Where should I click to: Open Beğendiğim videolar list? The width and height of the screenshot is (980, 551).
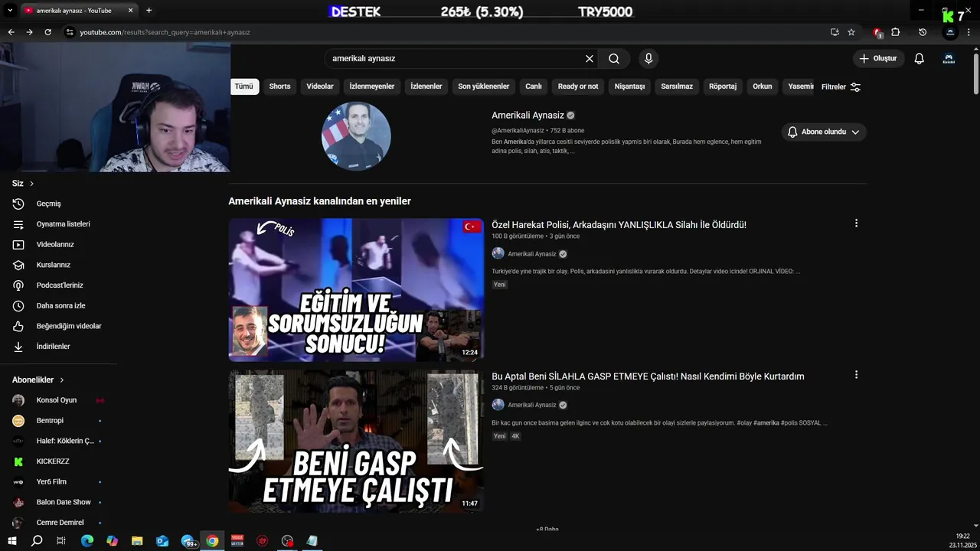tap(58, 326)
